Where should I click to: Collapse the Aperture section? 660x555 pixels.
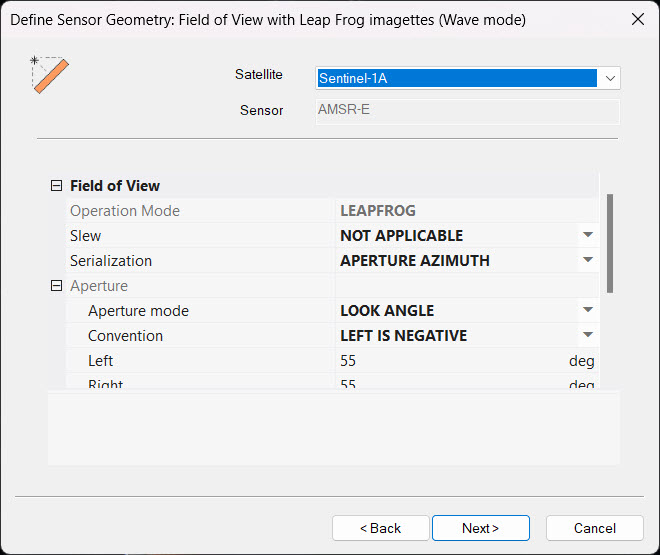55,286
